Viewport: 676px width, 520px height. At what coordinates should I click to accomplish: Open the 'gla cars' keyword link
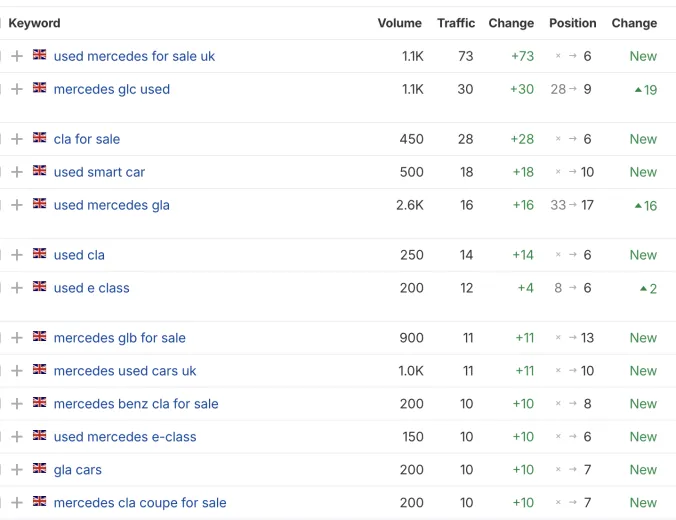point(78,470)
